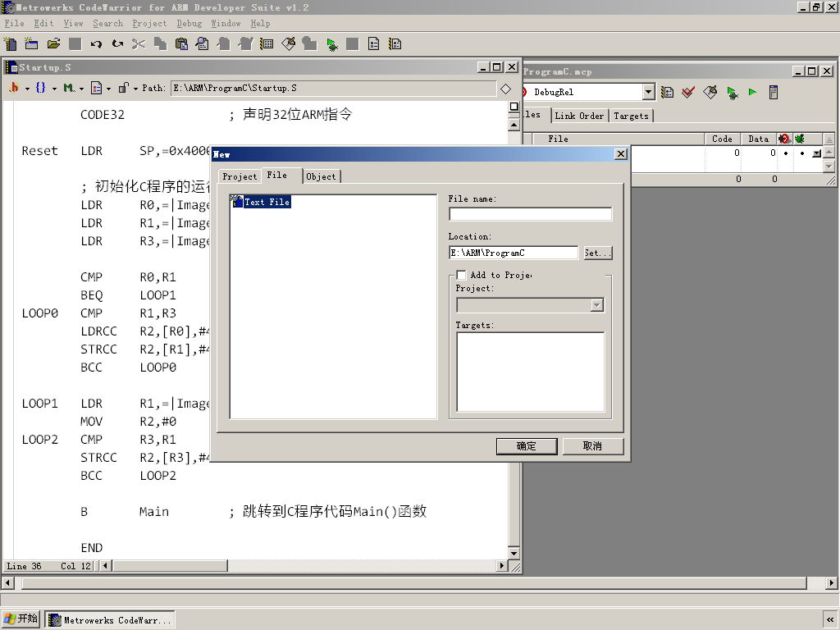Switch to Link Order tab in project window
Screen dimensions: 840x630
coord(579,116)
